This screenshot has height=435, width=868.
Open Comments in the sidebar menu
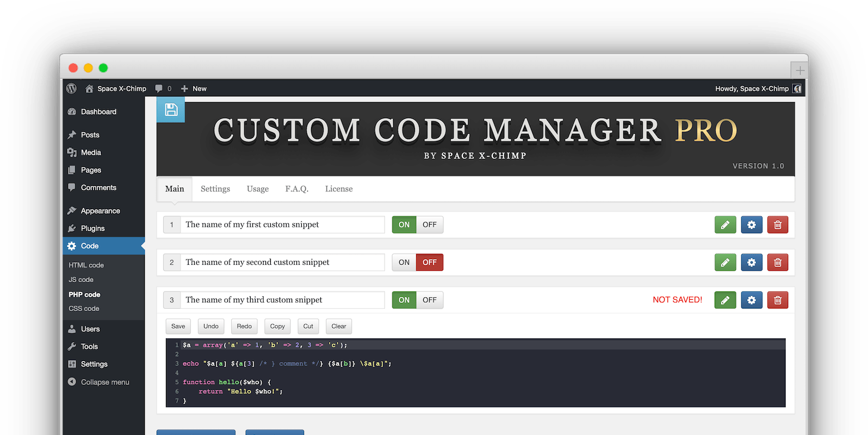(98, 188)
